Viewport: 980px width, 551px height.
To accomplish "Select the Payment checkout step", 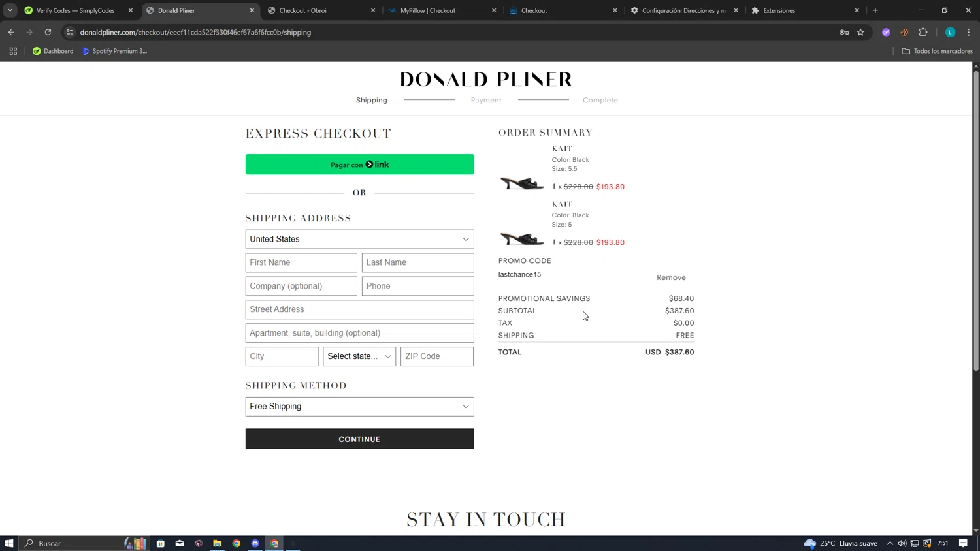I will [486, 100].
